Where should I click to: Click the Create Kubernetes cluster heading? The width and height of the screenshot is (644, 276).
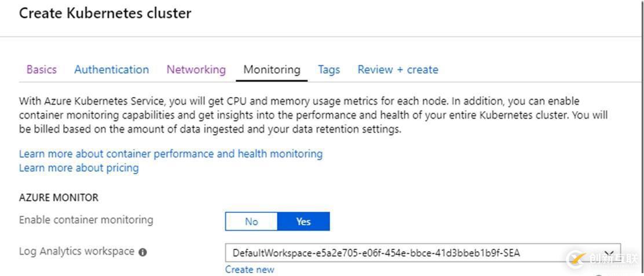click(105, 13)
